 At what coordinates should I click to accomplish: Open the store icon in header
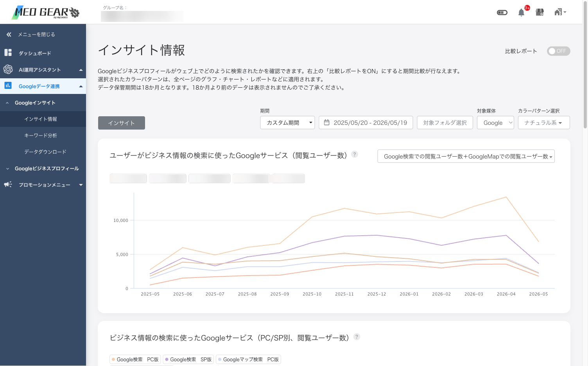pos(540,13)
